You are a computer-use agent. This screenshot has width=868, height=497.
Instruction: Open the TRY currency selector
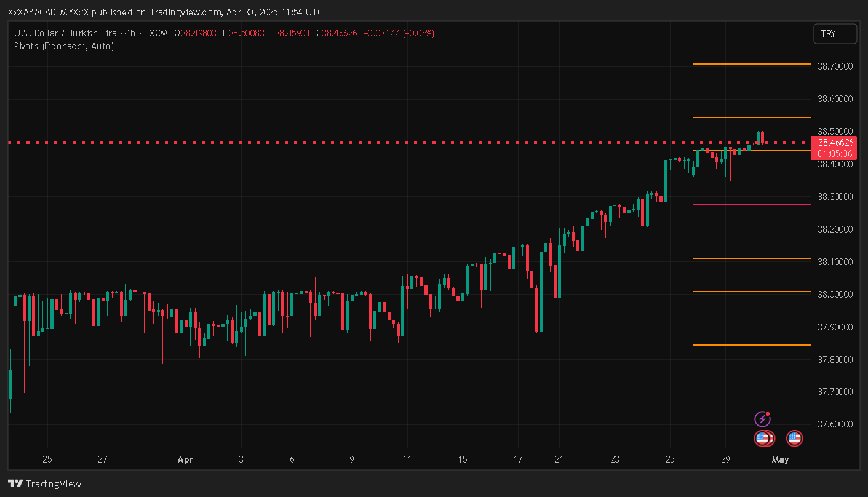click(x=835, y=34)
